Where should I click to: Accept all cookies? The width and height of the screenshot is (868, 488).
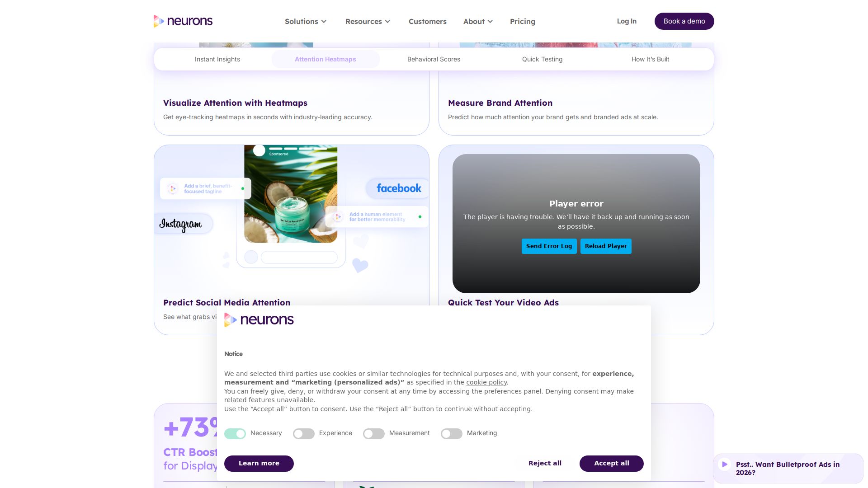[x=612, y=463]
